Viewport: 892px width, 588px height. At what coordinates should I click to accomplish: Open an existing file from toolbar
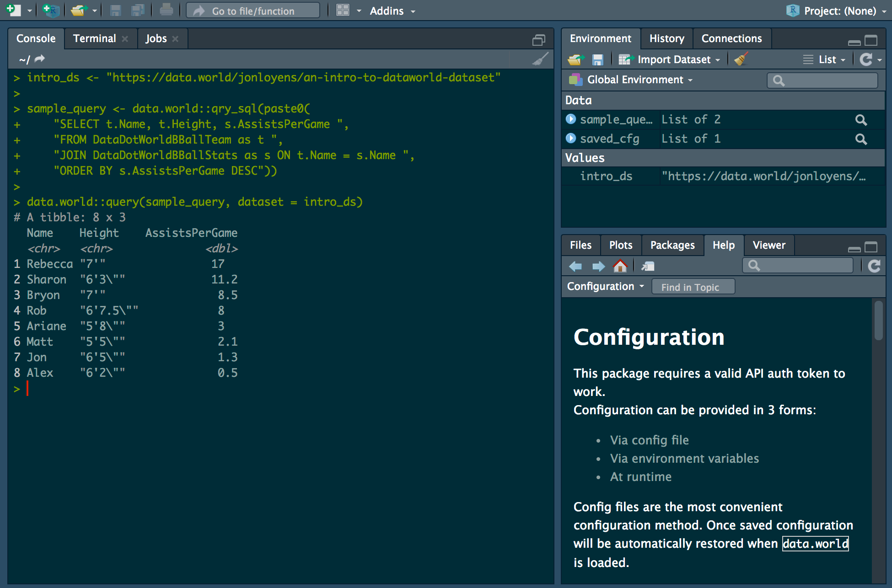(78, 10)
